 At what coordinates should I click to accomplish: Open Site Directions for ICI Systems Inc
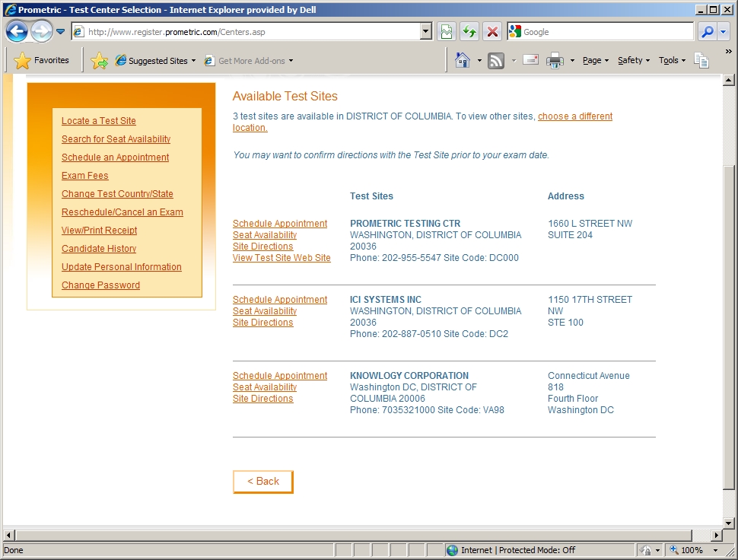[262, 323]
